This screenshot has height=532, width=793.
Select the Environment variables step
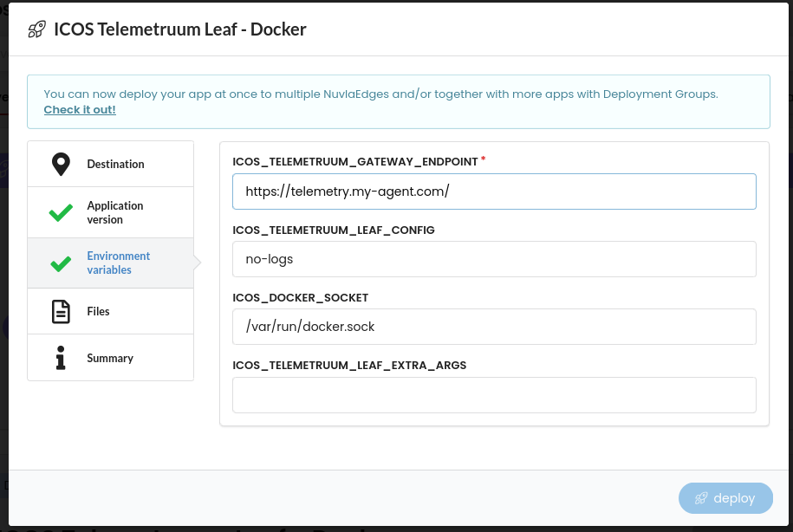pyautogui.click(x=111, y=263)
